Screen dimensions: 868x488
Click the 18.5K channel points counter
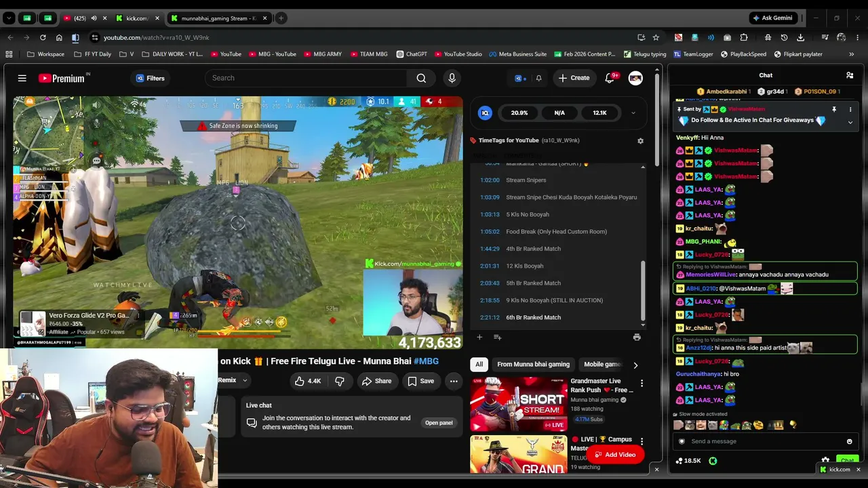pos(689,461)
